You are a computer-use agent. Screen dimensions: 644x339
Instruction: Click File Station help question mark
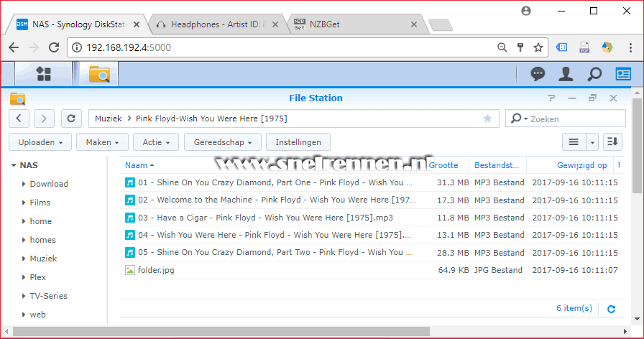click(551, 98)
